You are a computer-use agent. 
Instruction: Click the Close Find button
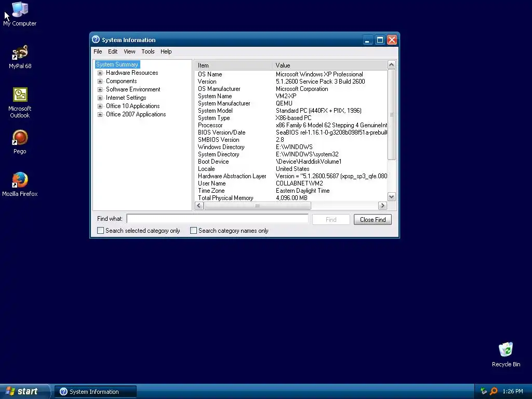[x=373, y=220]
